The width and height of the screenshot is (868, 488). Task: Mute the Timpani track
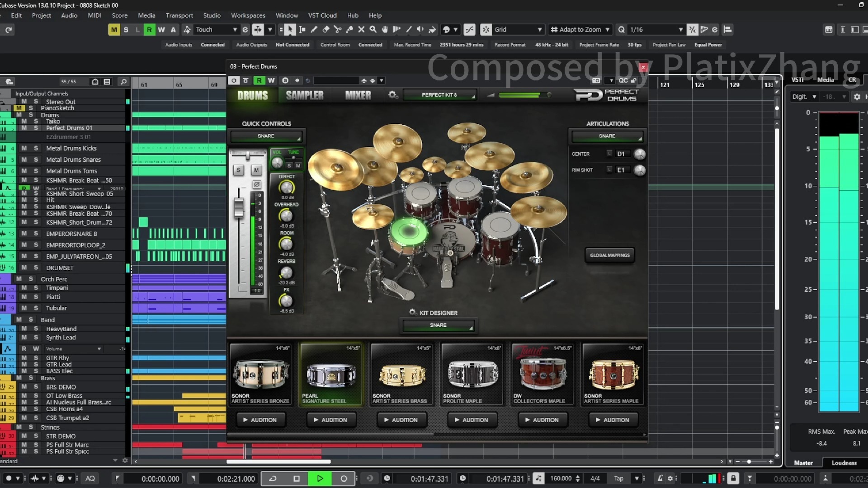click(x=24, y=288)
